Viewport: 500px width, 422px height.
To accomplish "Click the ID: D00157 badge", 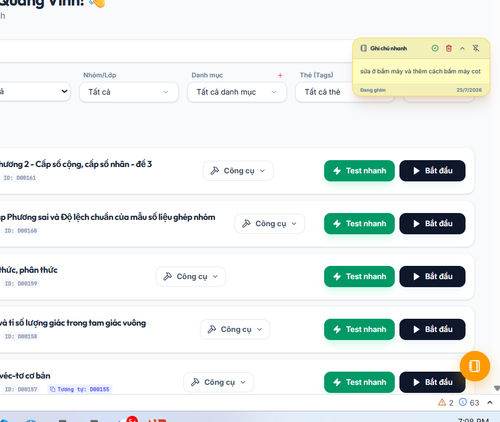I will 21,389.
